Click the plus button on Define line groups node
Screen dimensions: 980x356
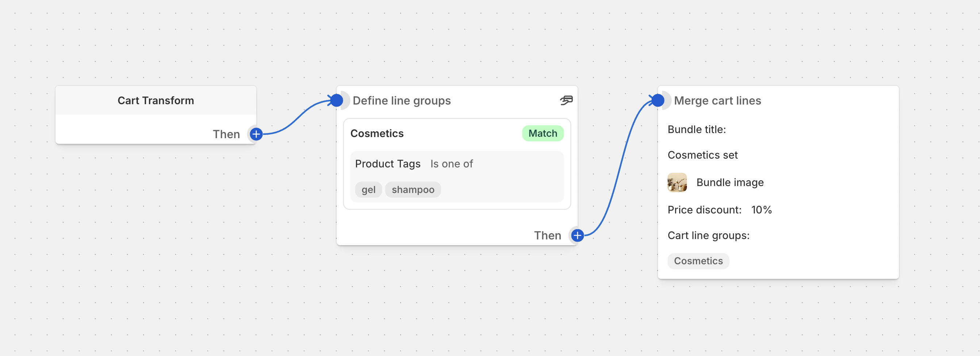point(577,235)
